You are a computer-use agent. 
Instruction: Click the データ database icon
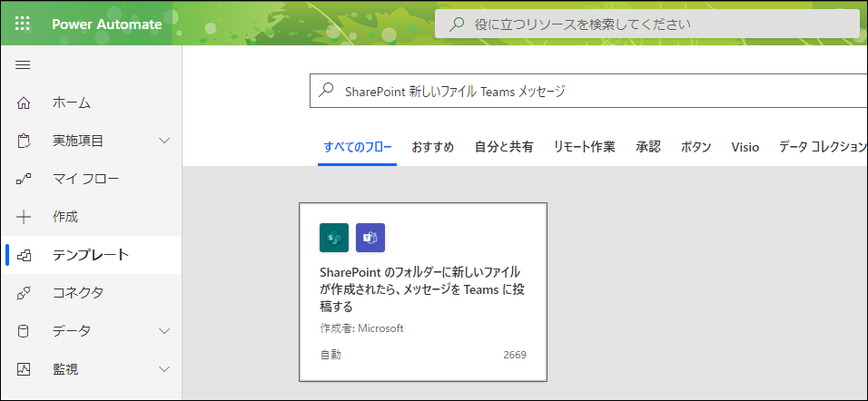pos(24,331)
